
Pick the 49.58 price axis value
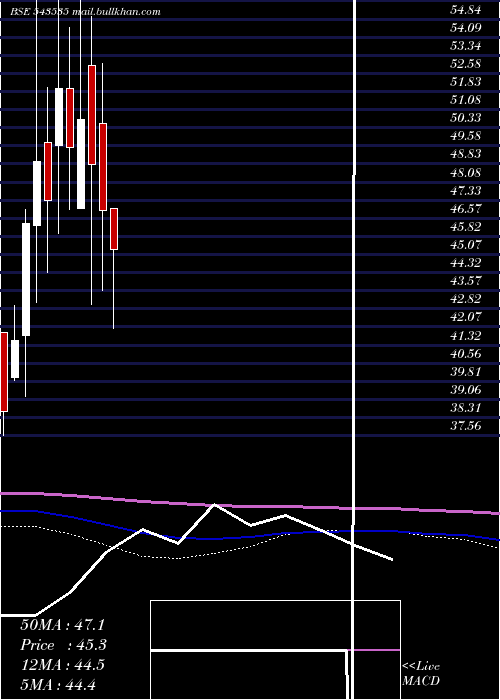click(465, 136)
